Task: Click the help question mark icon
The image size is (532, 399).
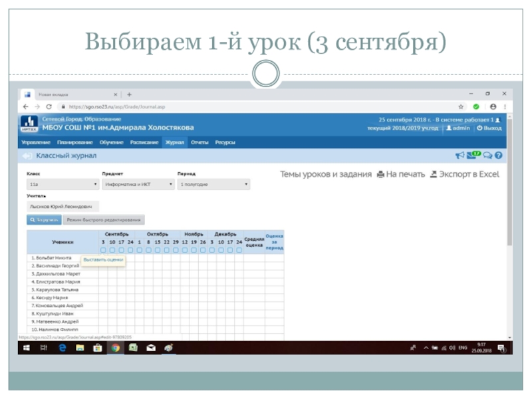Action: [498, 156]
